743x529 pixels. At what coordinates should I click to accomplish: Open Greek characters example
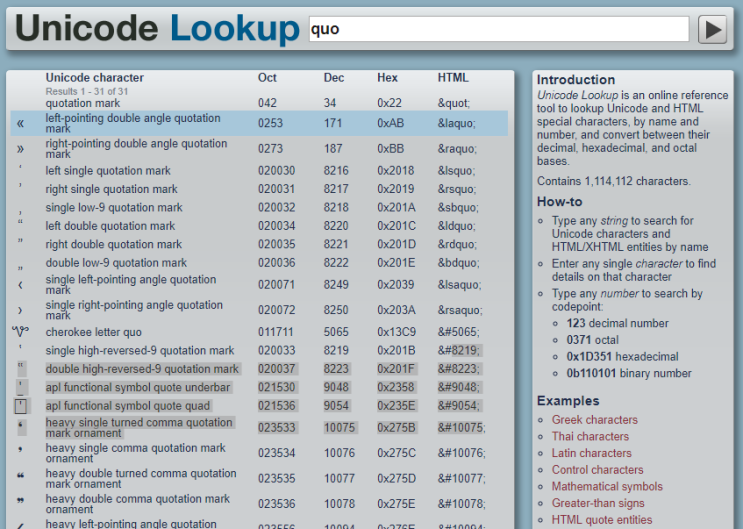594,420
